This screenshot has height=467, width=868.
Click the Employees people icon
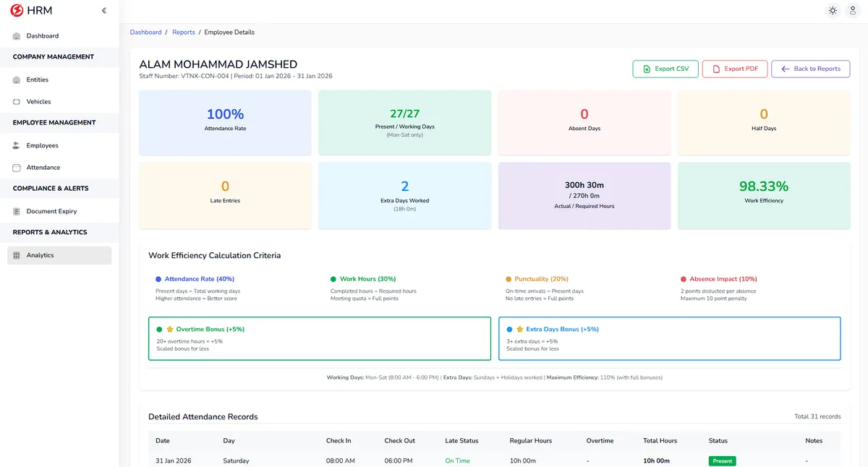(x=17, y=146)
